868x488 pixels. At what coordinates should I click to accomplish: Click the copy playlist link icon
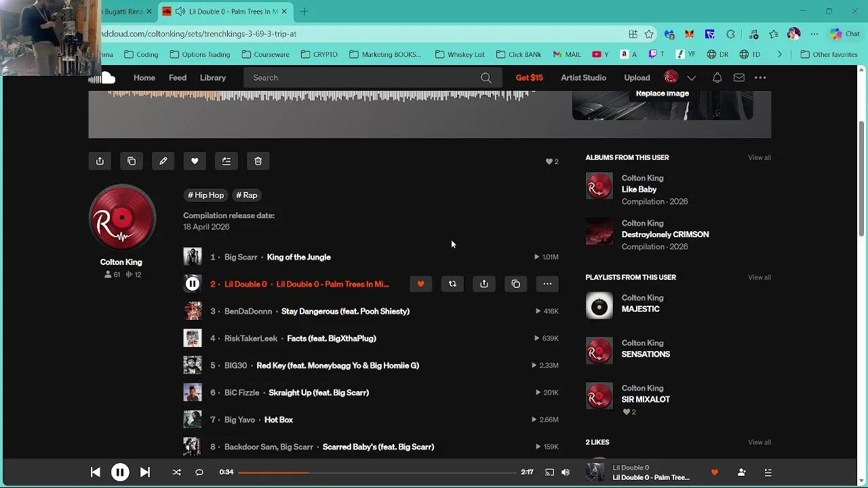click(132, 161)
